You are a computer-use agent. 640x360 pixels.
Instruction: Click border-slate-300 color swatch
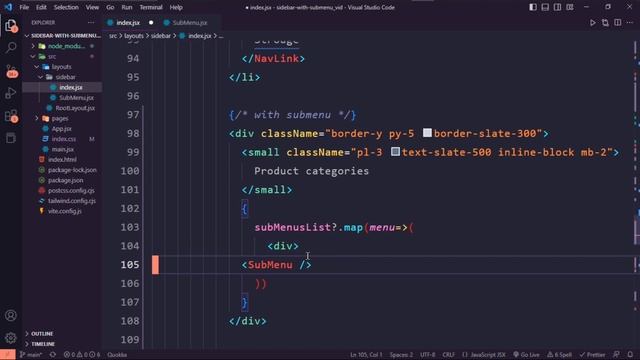pyautogui.click(x=427, y=133)
